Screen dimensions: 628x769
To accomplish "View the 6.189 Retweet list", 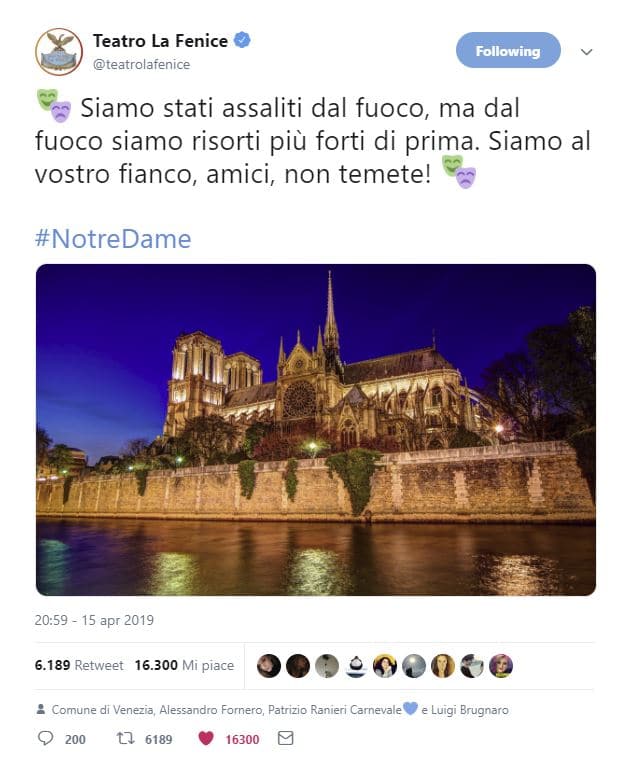I will tap(79, 666).
